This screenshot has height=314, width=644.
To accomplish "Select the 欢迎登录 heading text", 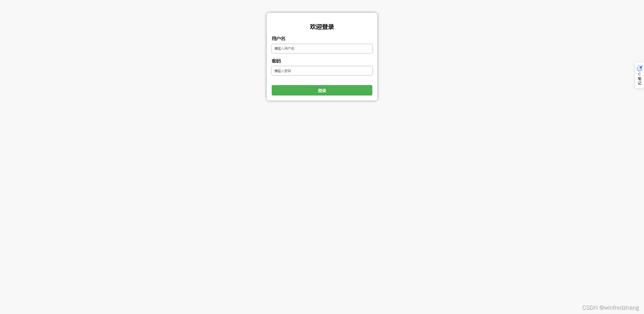I will 322,27.
